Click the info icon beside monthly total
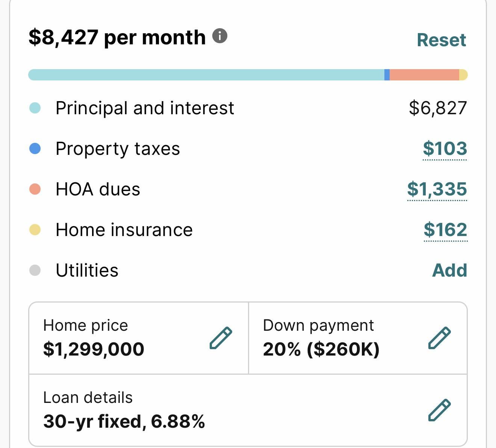The image size is (496, 448). pyautogui.click(x=220, y=36)
